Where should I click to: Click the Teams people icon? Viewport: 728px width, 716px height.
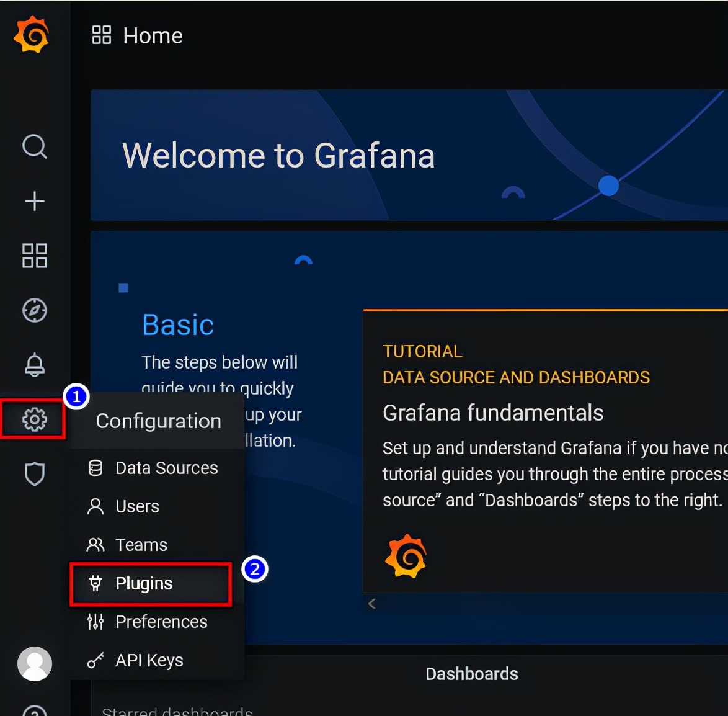95,545
